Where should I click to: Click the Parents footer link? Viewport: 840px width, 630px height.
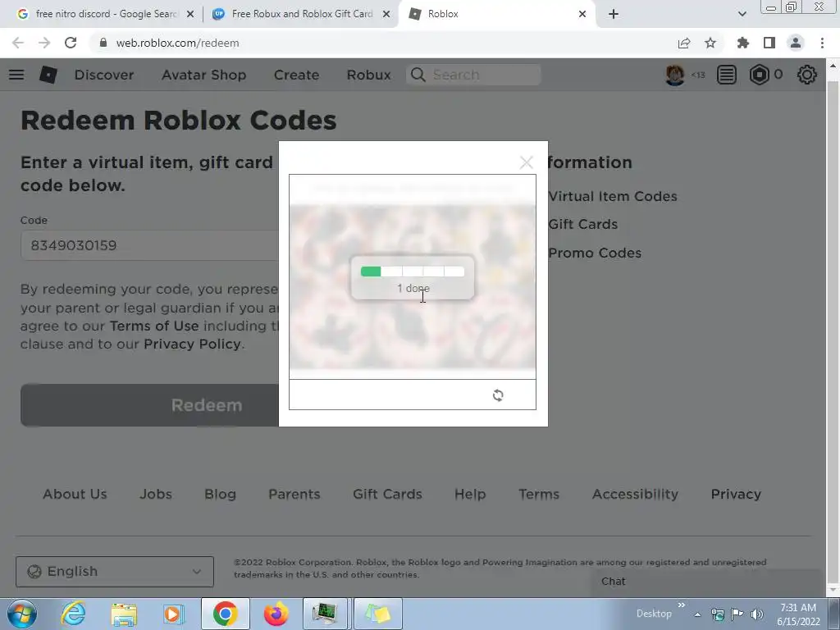(x=294, y=494)
